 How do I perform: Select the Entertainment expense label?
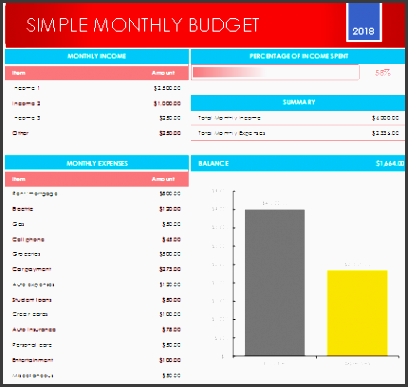tap(33, 360)
